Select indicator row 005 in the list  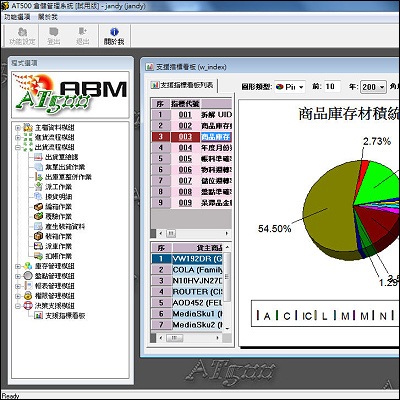[191, 159]
